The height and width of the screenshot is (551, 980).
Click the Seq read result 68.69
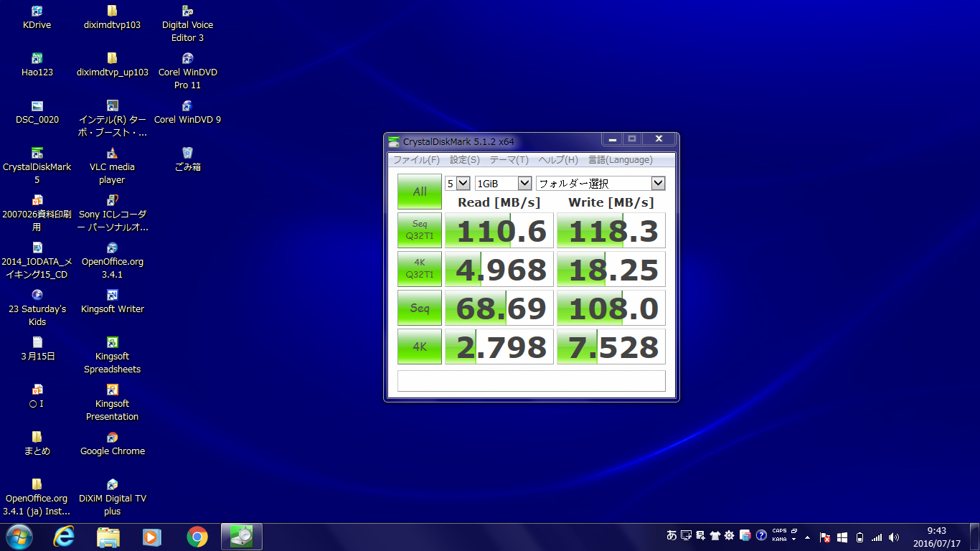[x=499, y=308]
